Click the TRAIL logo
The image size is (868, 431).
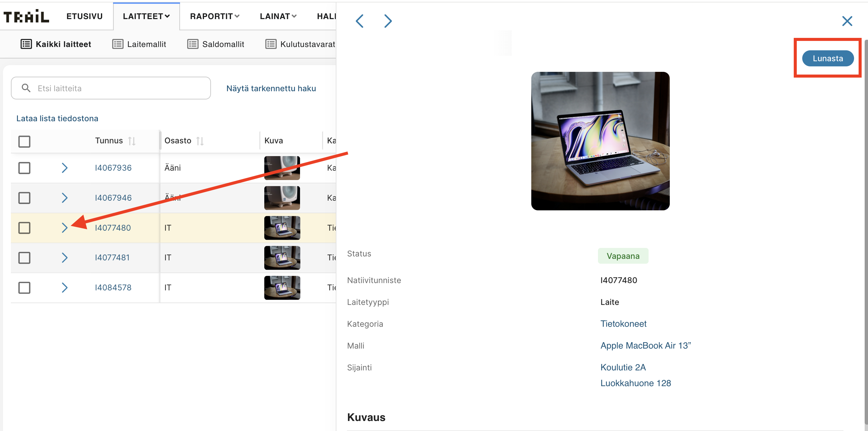(x=26, y=16)
